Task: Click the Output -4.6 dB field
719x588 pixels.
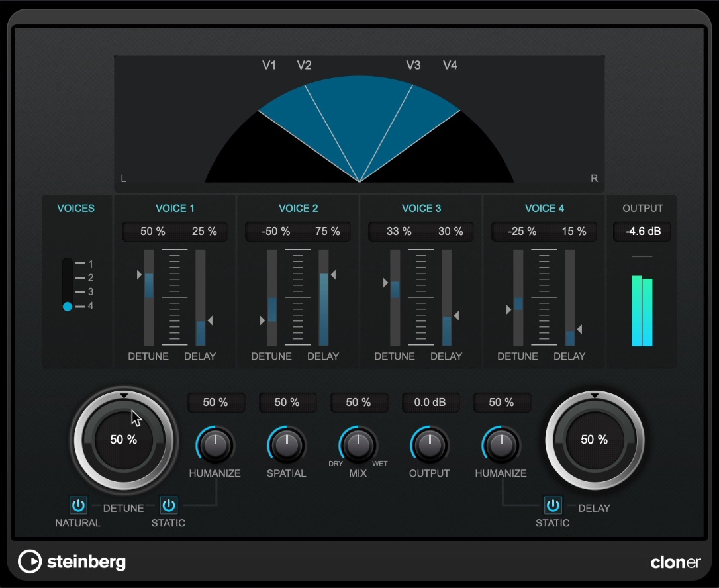Action: point(643,232)
